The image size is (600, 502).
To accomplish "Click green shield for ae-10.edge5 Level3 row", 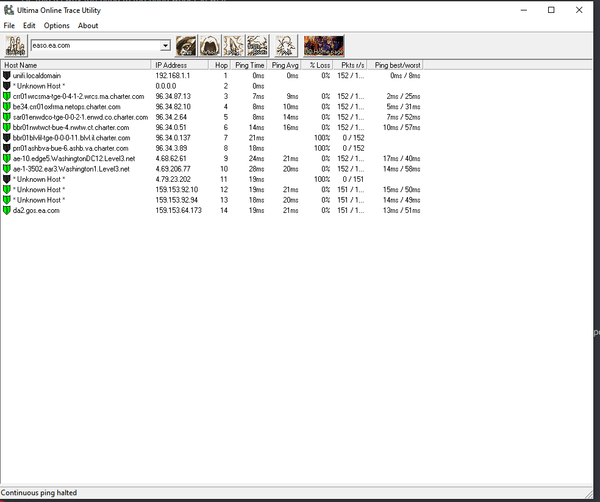I will 7,158.
